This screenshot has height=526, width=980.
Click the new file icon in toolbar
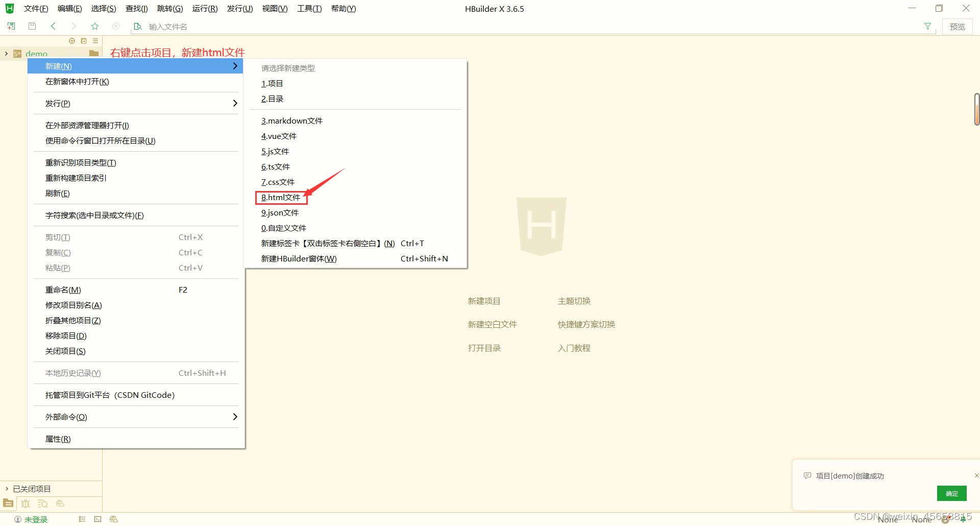click(11, 26)
